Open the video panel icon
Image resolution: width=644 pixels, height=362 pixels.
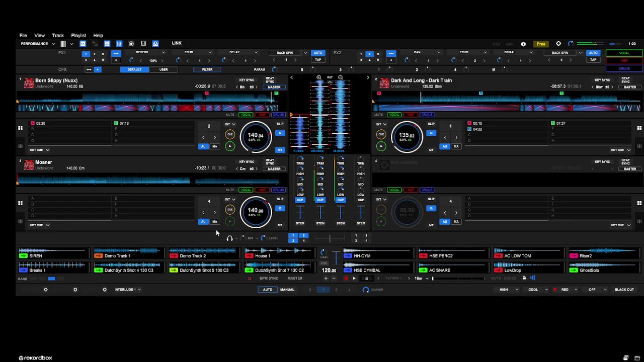[x=143, y=44]
